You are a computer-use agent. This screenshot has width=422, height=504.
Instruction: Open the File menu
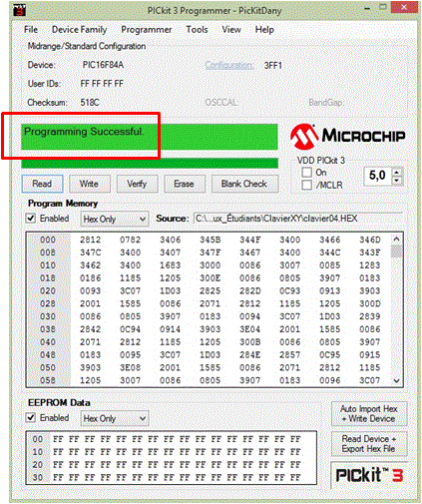point(31,30)
